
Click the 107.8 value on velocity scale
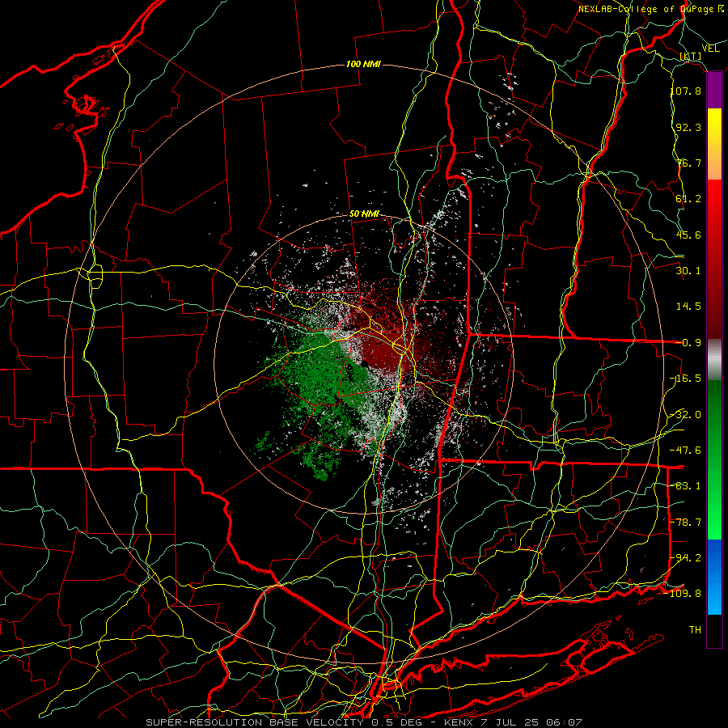click(686, 91)
